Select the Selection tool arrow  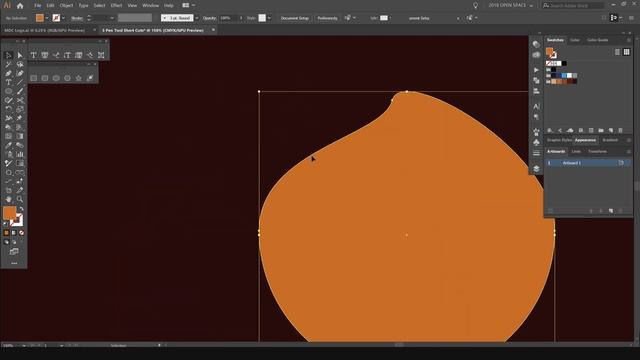[8, 55]
